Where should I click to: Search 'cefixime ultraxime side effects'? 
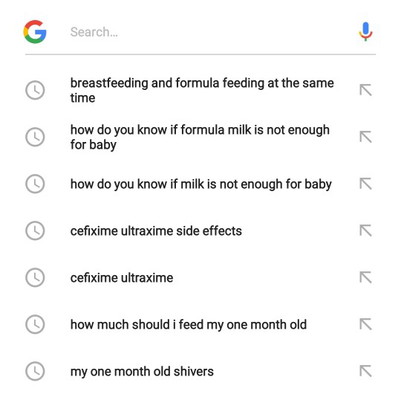[156, 231]
